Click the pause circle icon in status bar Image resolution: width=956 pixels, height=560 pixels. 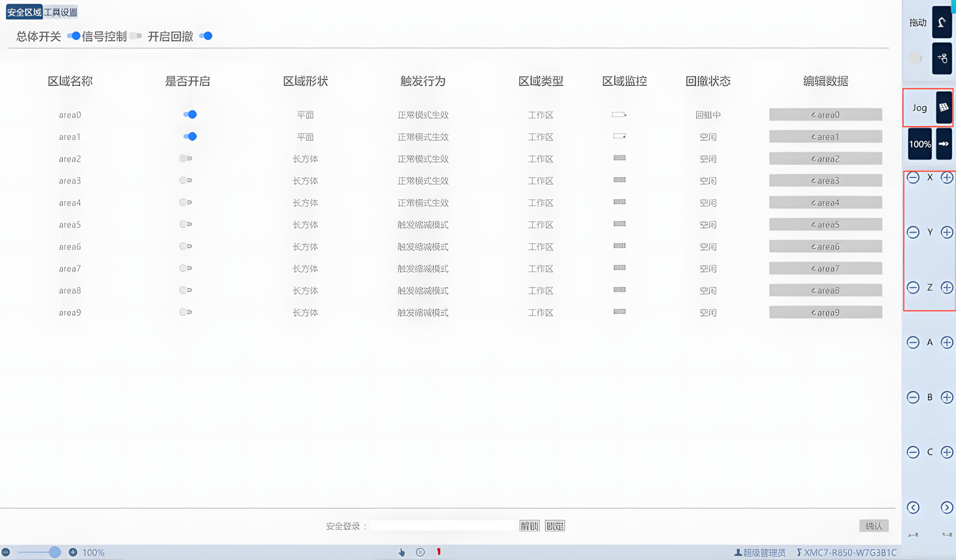(x=421, y=552)
